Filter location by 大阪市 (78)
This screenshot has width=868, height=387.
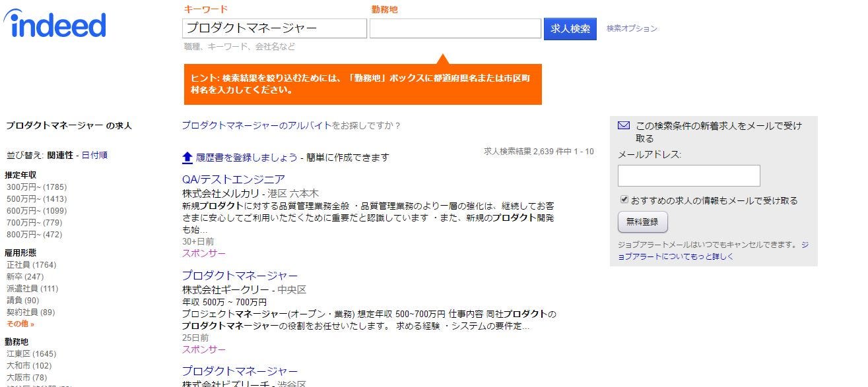tap(27, 378)
